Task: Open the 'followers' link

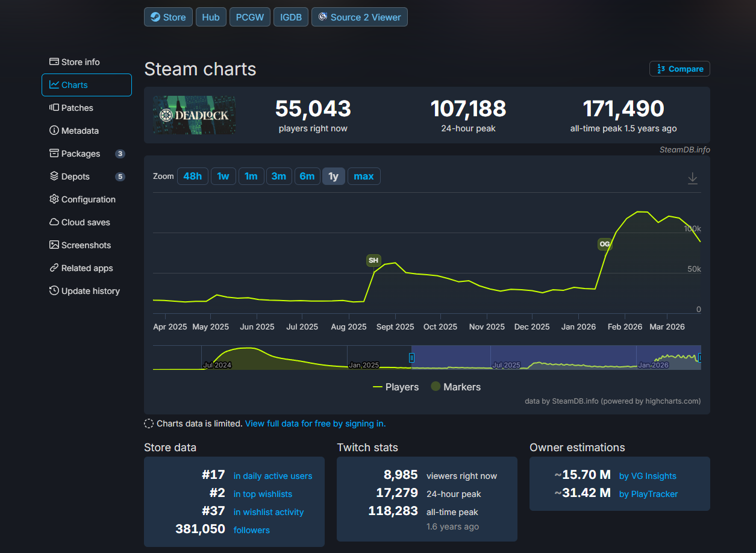Action: point(252,530)
